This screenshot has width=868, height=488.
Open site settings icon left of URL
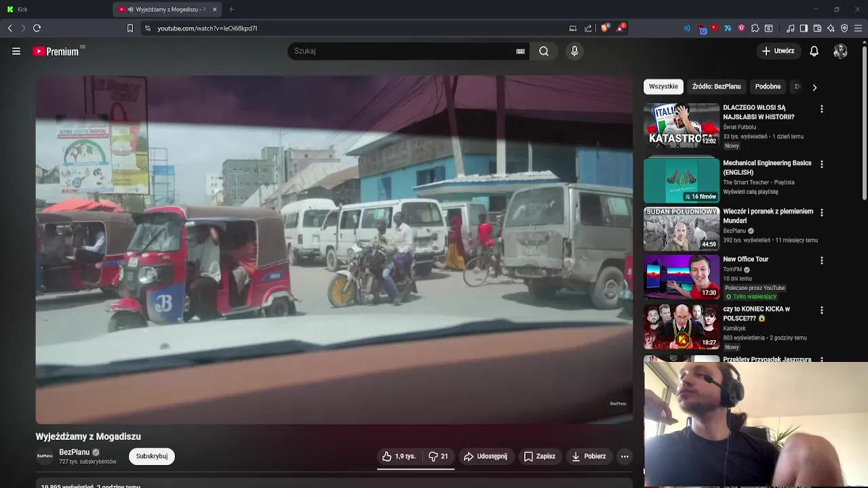tap(147, 28)
